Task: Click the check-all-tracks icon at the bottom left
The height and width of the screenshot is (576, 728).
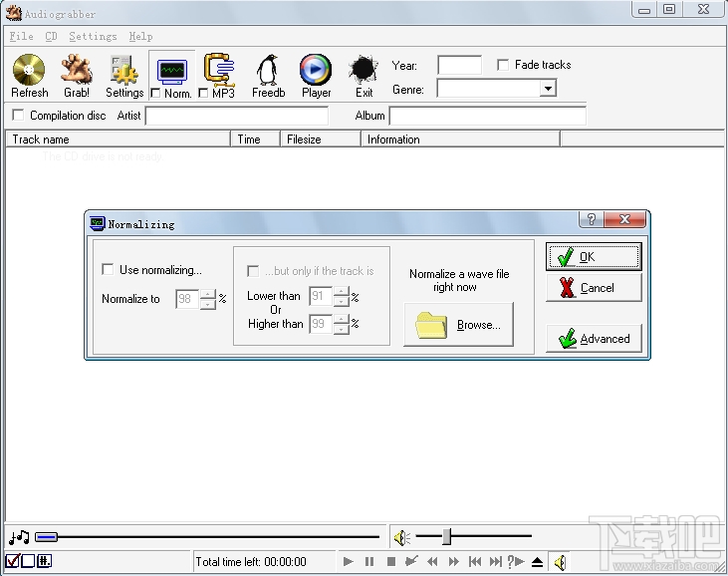Action: coord(12,561)
